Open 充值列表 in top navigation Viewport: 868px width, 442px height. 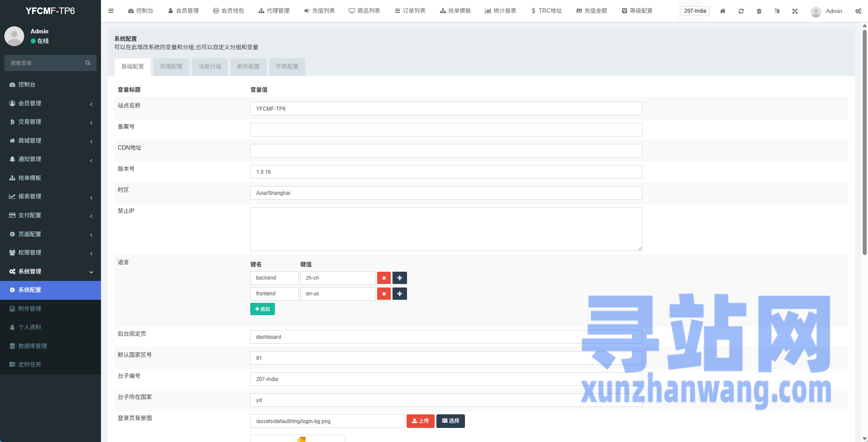pyautogui.click(x=319, y=11)
